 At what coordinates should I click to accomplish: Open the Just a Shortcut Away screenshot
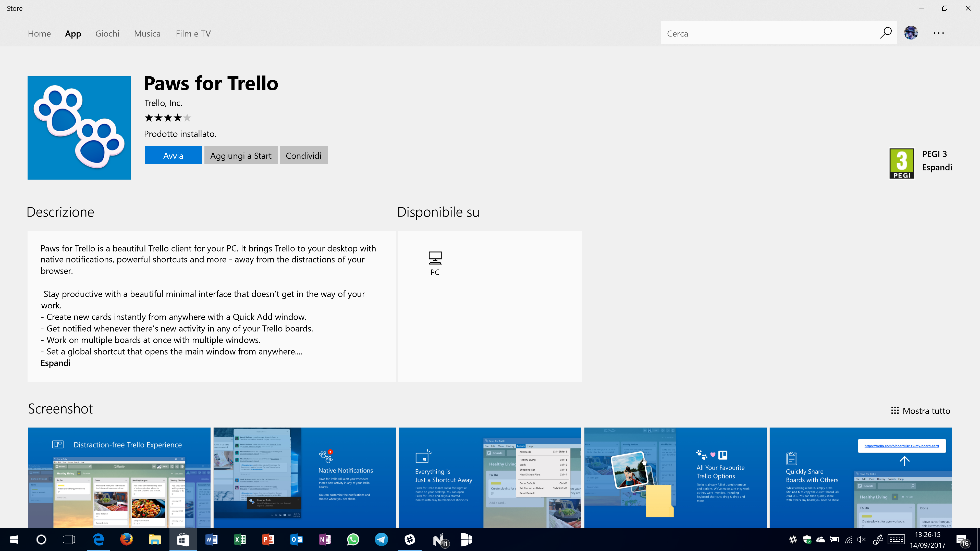pyautogui.click(x=490, y=478)
